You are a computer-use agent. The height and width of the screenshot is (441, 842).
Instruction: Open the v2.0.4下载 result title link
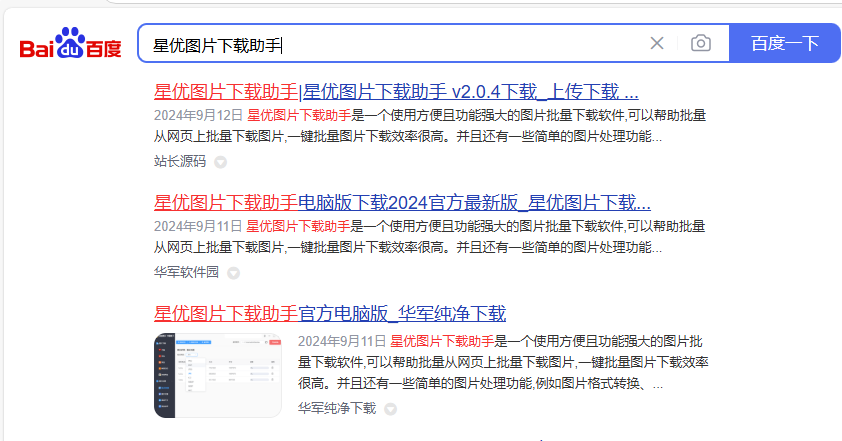pos(396,92)
